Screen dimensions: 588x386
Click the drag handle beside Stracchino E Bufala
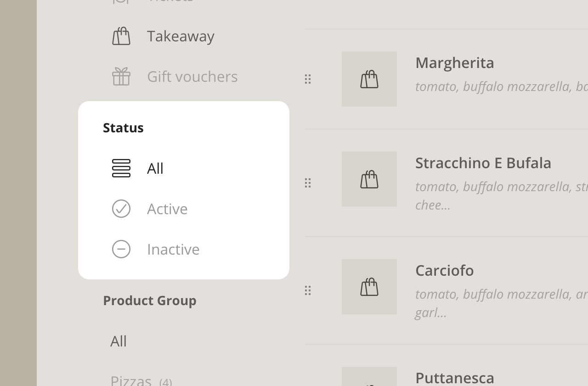click(x=308, y=183)
